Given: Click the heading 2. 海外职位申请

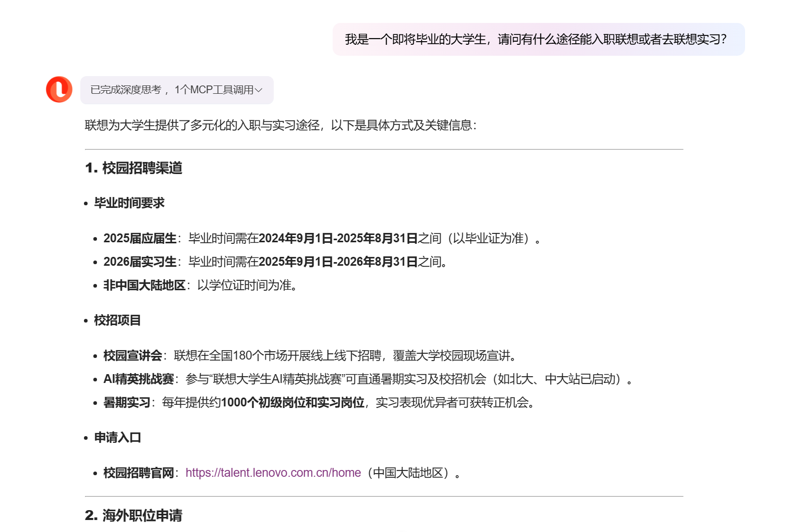Looking at the screenshot, I should (133, 515).
